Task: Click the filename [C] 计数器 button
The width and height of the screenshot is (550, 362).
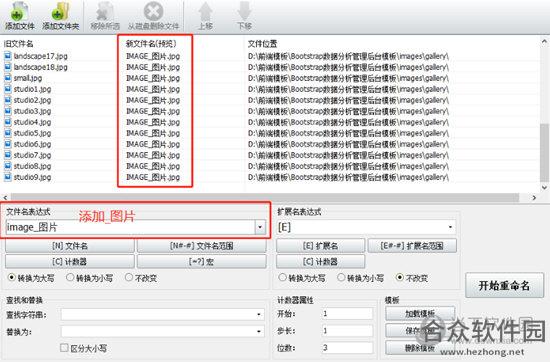Action: pyautogui.click(x=70, y=262)
